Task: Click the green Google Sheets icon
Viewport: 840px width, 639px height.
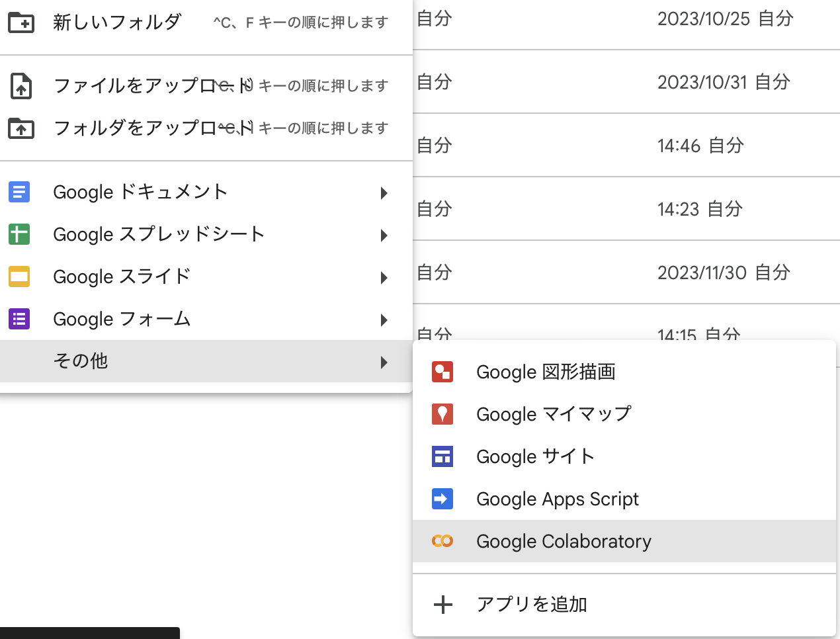Action: [x=19, y=234]
